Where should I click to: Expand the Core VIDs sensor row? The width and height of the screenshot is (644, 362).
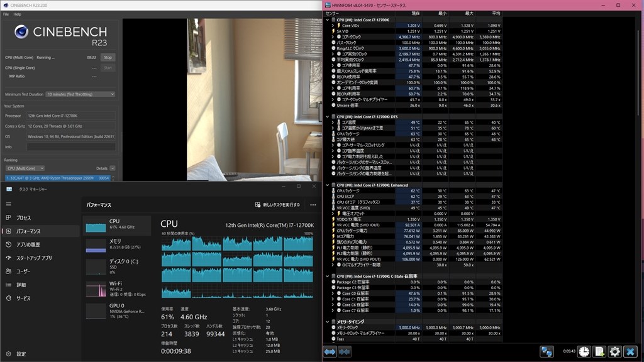coord(333,25)
